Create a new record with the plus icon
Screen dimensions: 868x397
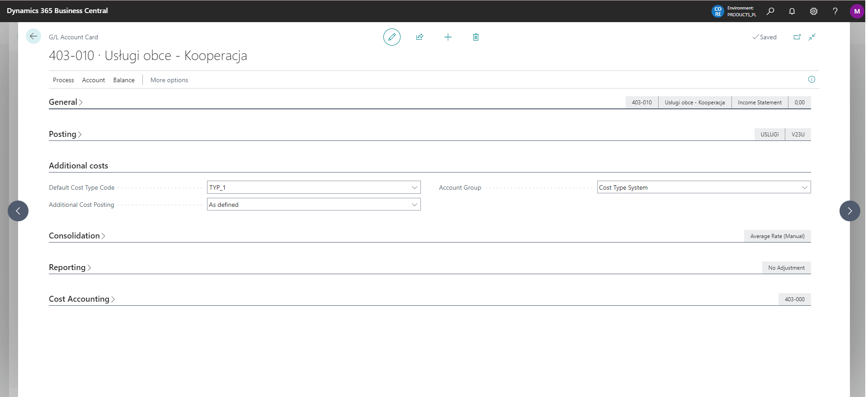point(448,37)
